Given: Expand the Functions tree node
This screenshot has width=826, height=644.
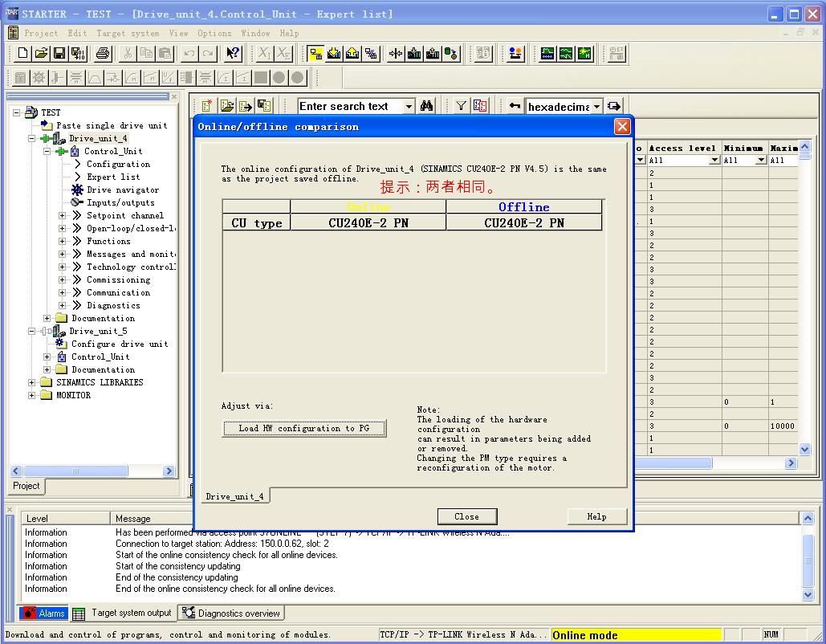Looking at the screenshot, I should 62,242.
